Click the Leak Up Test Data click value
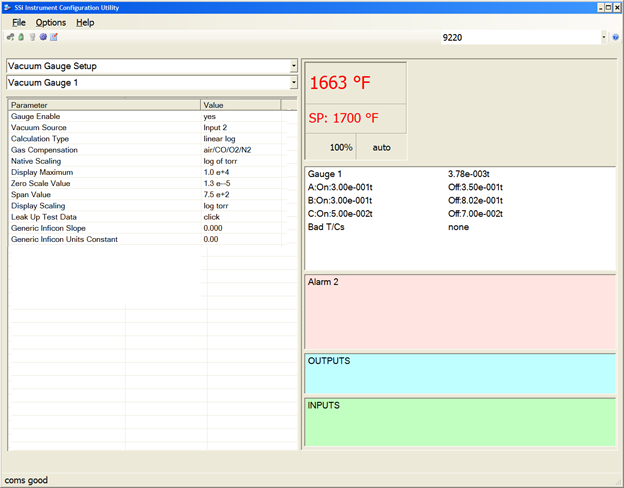This screenshot has height=488, width=624. tap(211, 216)
